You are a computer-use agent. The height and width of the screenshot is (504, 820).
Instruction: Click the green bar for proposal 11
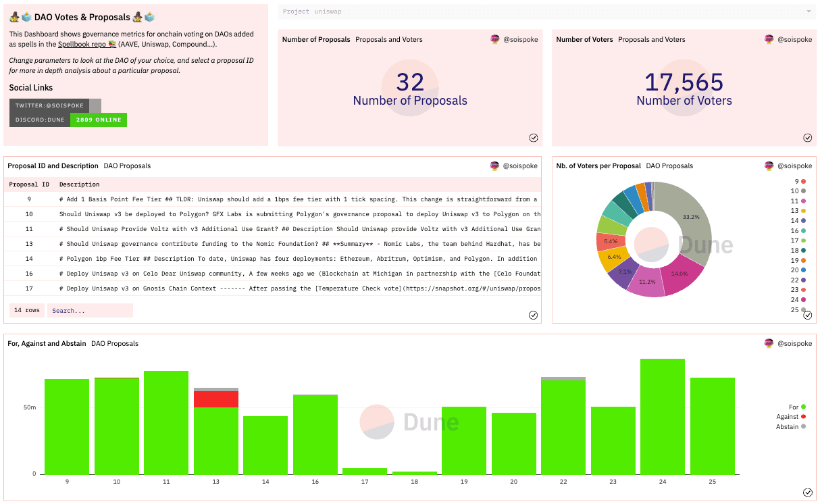(x=166, y=422)
